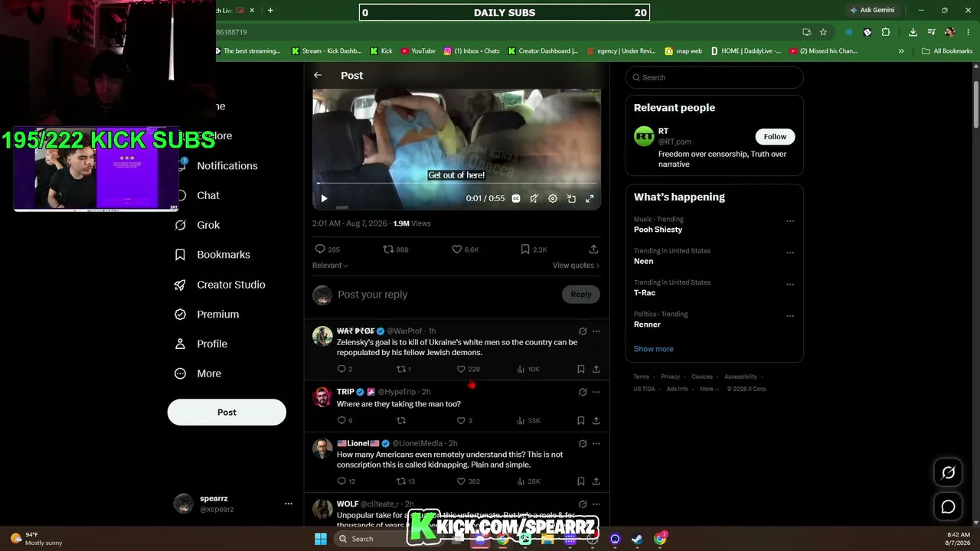Share WarProf's reply
The image size is (980, 551).
coord(596,369)
